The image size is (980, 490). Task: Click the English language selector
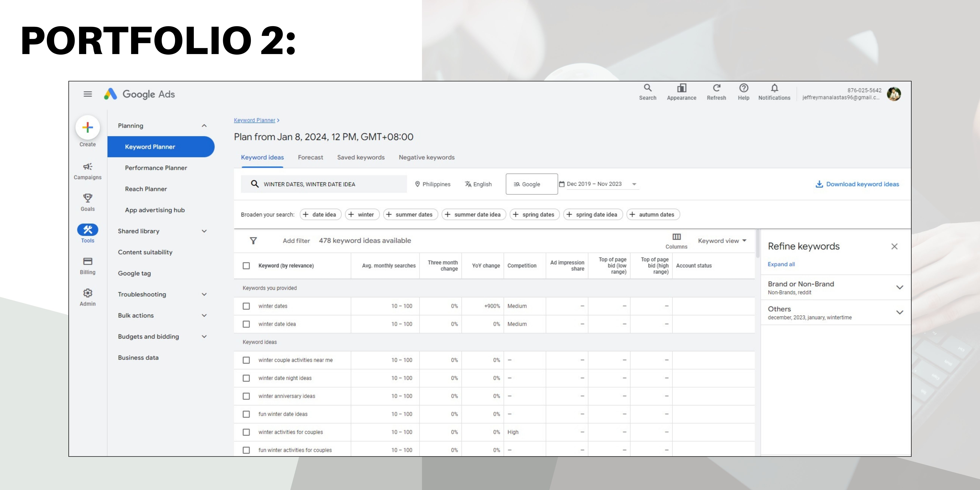coord(478,184)
